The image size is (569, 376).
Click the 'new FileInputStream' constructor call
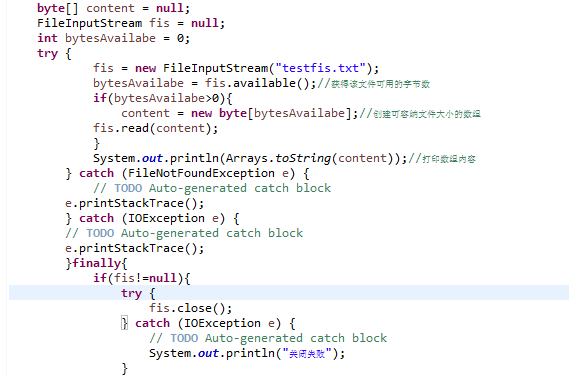pyautogui.click(x=201, y=68)
